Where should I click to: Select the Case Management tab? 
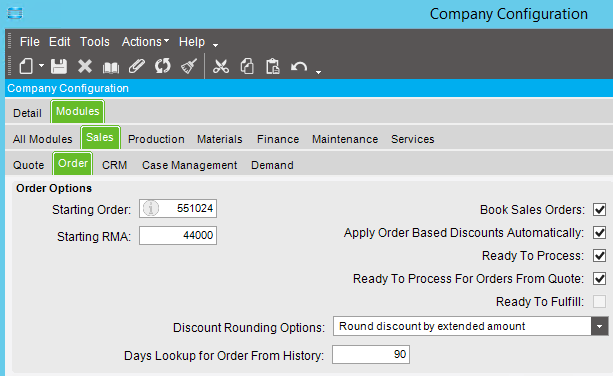189,165
